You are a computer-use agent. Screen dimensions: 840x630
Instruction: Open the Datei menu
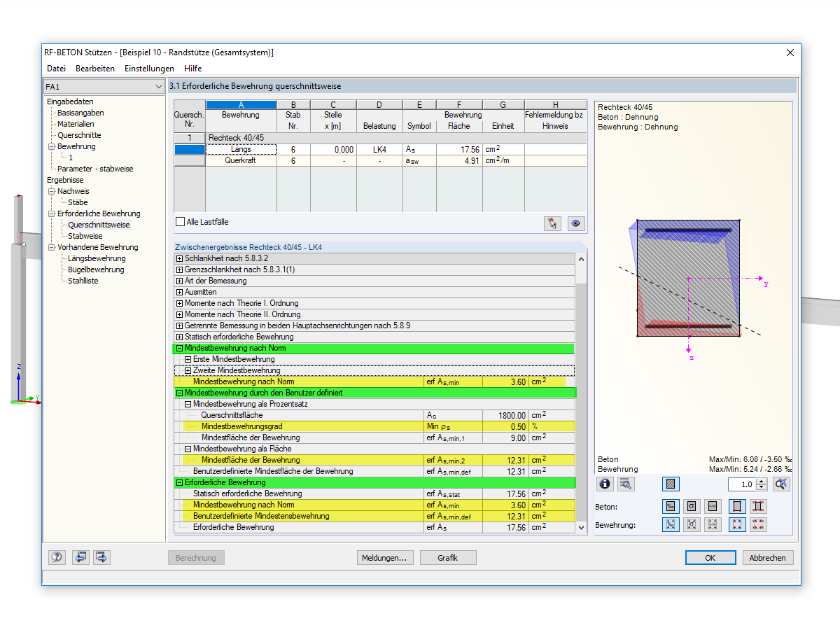(x=56, y=69)
